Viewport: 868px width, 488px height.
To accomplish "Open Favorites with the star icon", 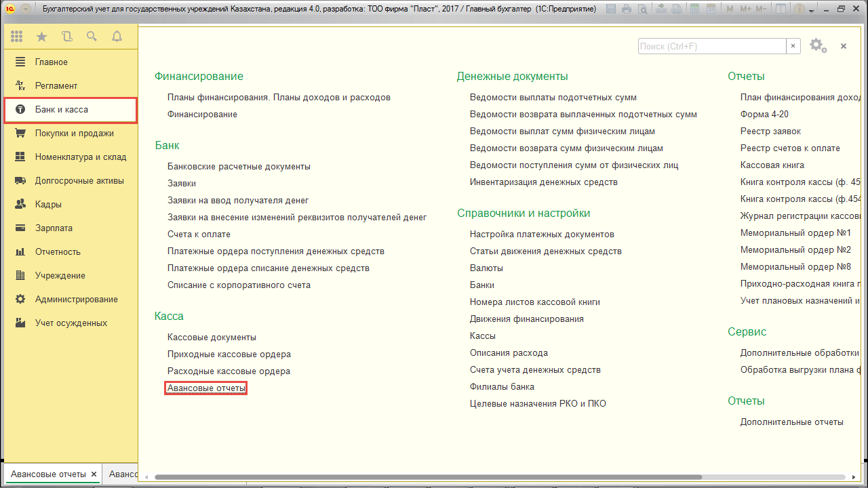I will [41, 37].
